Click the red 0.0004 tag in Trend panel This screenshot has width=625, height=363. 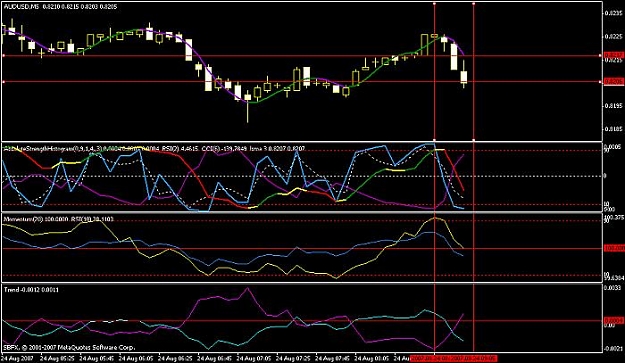click(x=613, y=320)
